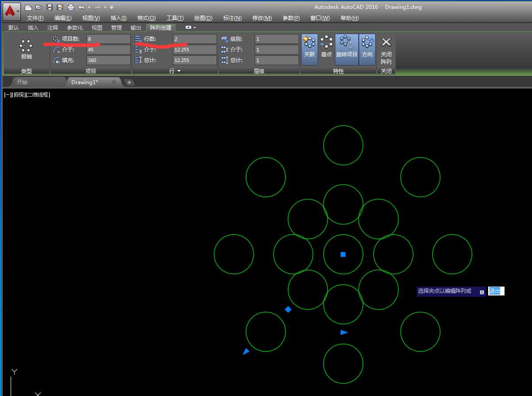Click the blue triangle grip at lower-left circle
The width and height of the screenshot is (532, 396).
[246, 351]
